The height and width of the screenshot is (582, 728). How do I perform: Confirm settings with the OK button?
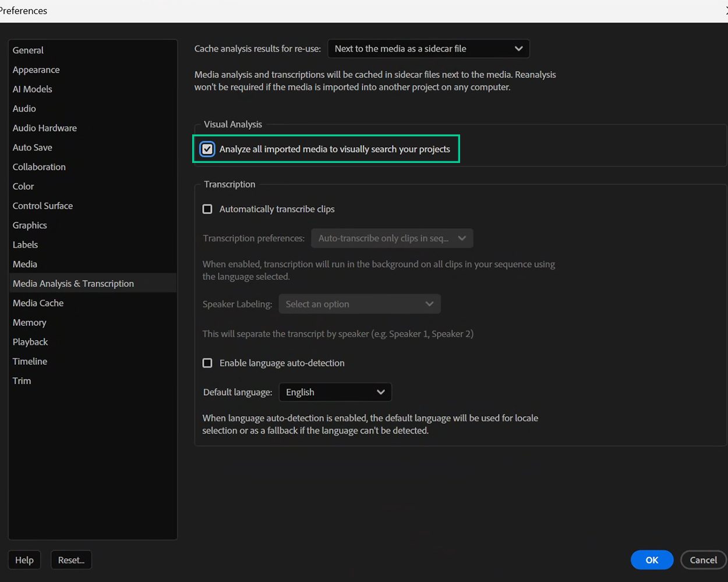coord(652,559)
